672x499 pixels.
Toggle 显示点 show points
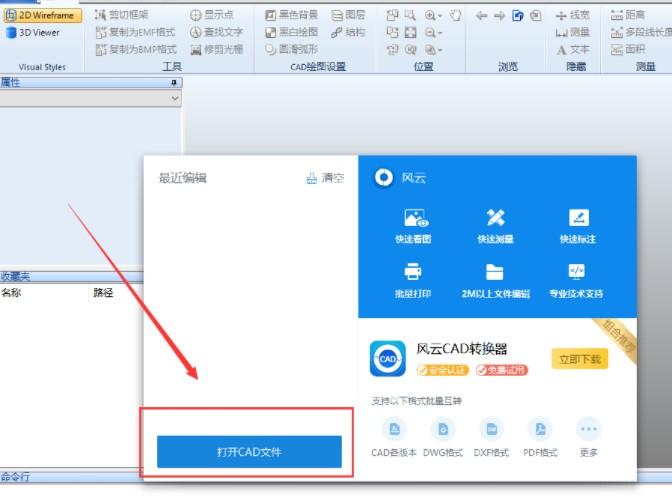click(x=212, y=15)
